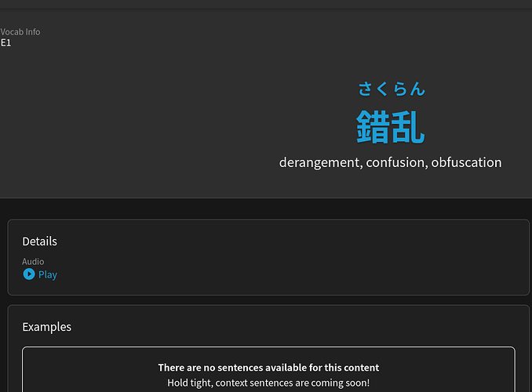
Task: Click the first kanji 錯
Action: (373, 126)
